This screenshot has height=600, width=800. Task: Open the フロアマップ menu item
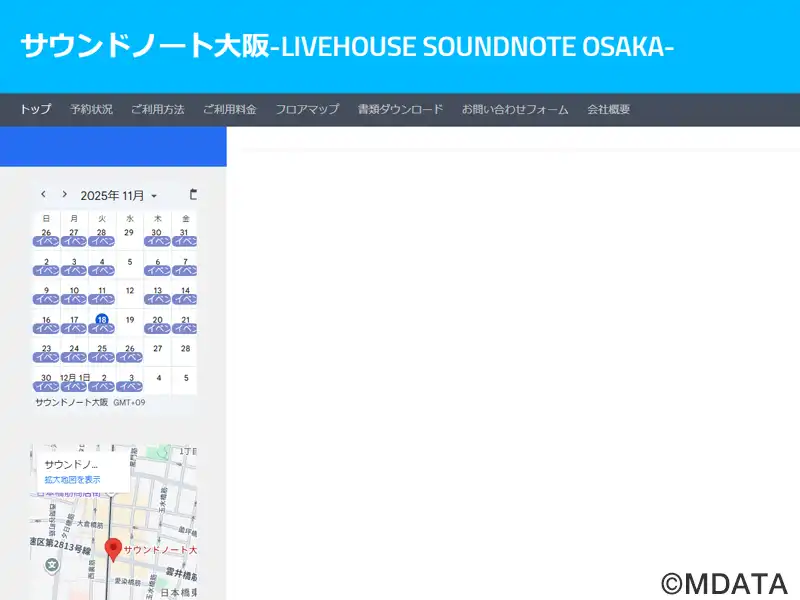[x=307, y=109]
